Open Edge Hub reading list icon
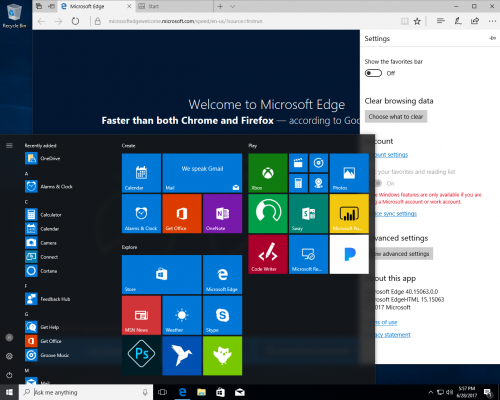This screenshot has height=400, width=500. tap(441, 21)
